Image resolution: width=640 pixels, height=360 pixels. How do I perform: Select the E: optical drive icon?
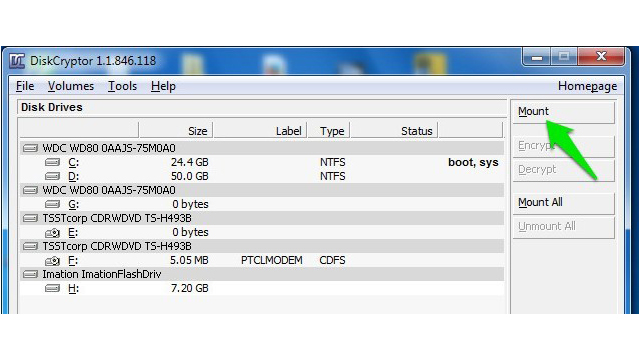click(x=52, y=233)
